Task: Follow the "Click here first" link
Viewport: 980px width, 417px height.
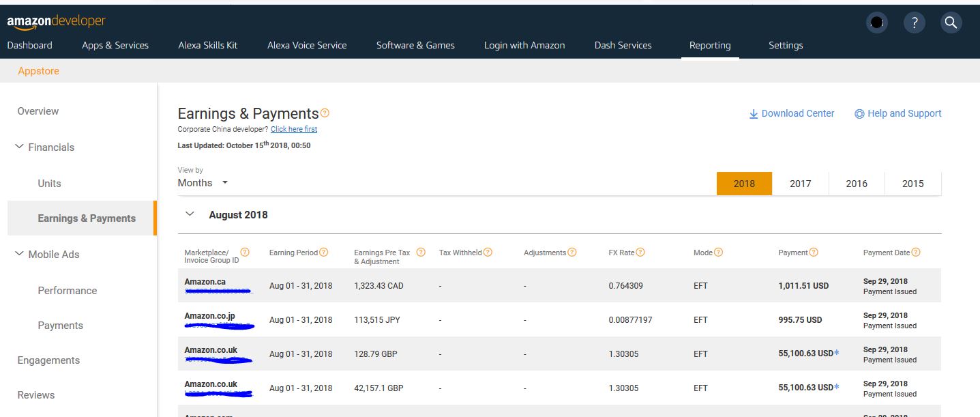Action: pos(294,129)
